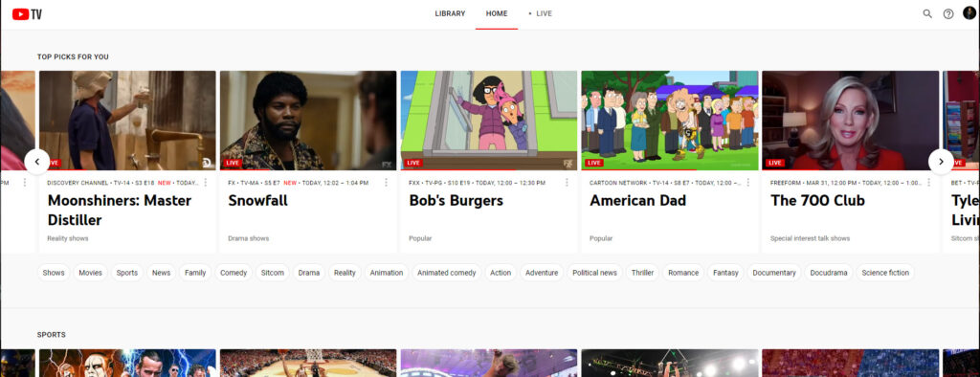Open more options for American Dad card
The width and height of the screenshot is (980, 377).
point(747,183)
